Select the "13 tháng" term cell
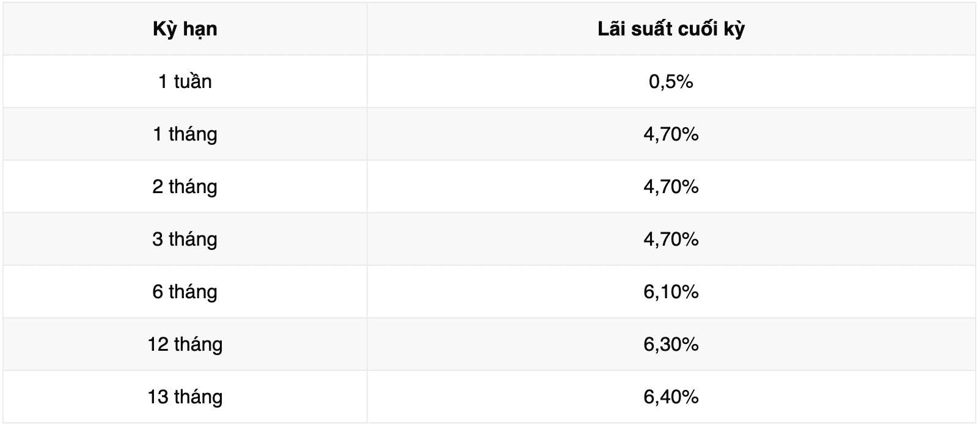 185,397
